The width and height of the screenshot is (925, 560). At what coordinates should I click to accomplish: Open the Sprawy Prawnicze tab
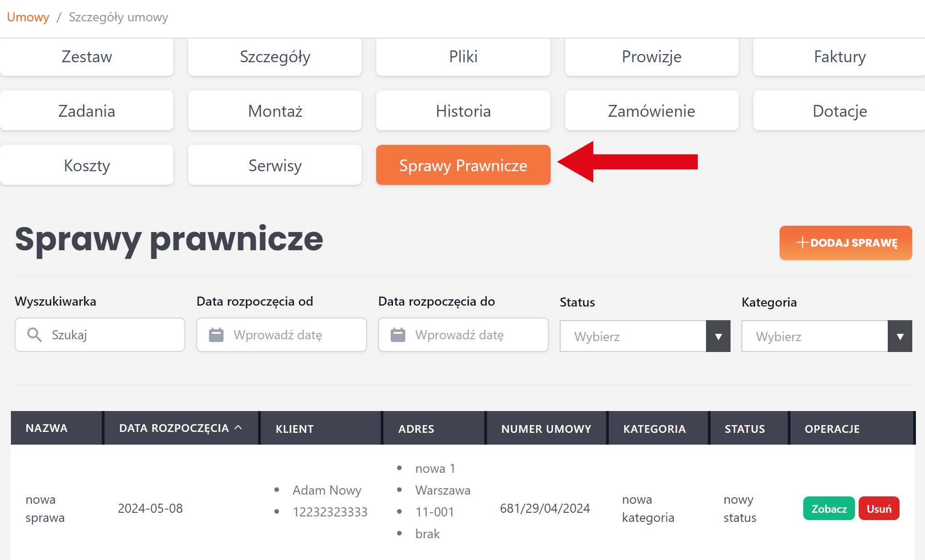point(463,165)
